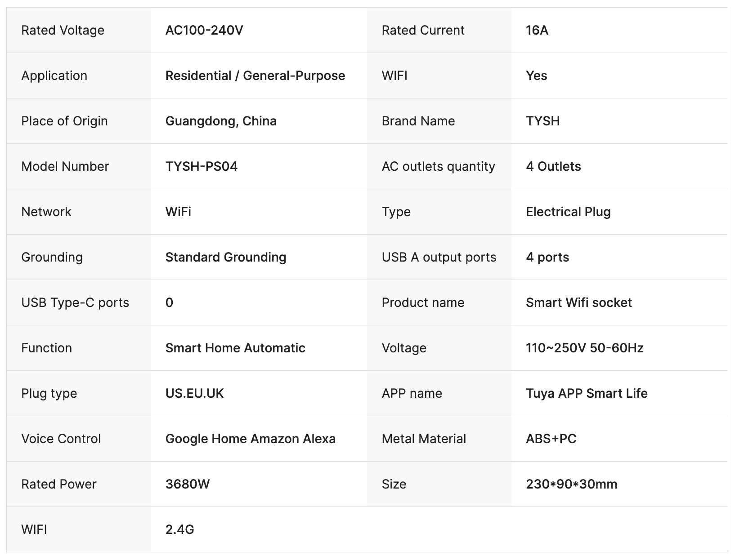Click the TYSH brand name value
735x560 pixels.
coord(543,121)
